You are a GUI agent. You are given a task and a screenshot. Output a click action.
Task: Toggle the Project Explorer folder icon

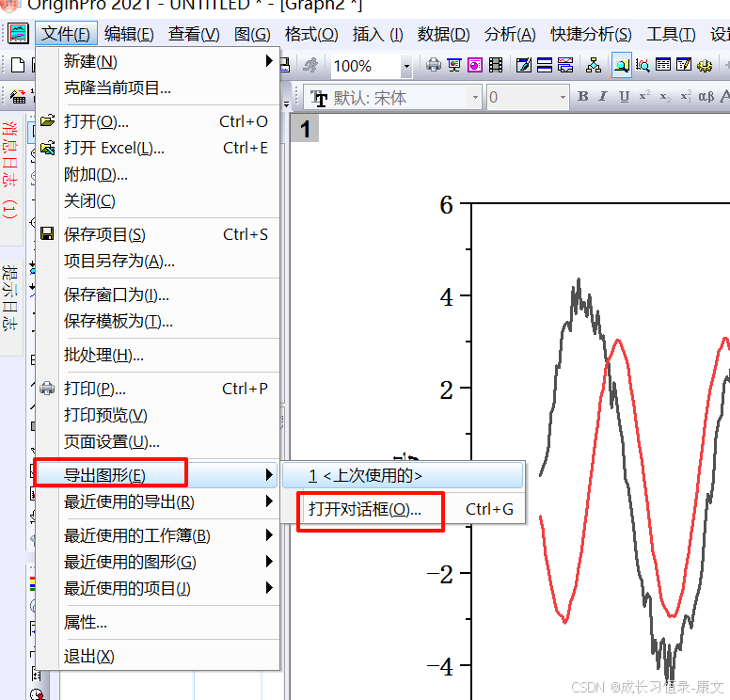(622, 65)
